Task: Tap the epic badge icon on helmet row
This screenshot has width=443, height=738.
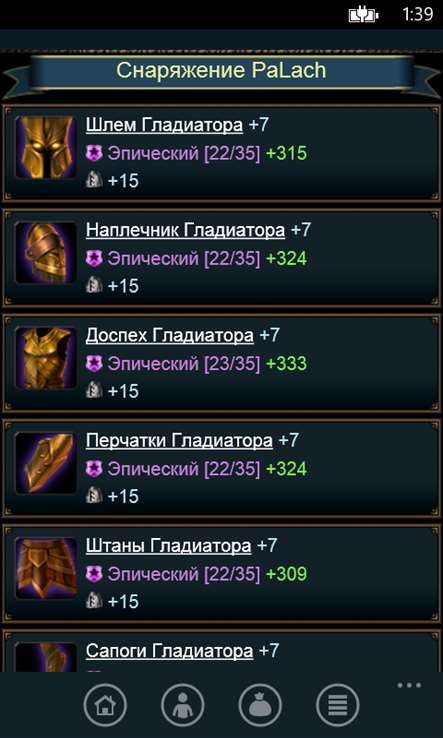Action: pos(94,153)
